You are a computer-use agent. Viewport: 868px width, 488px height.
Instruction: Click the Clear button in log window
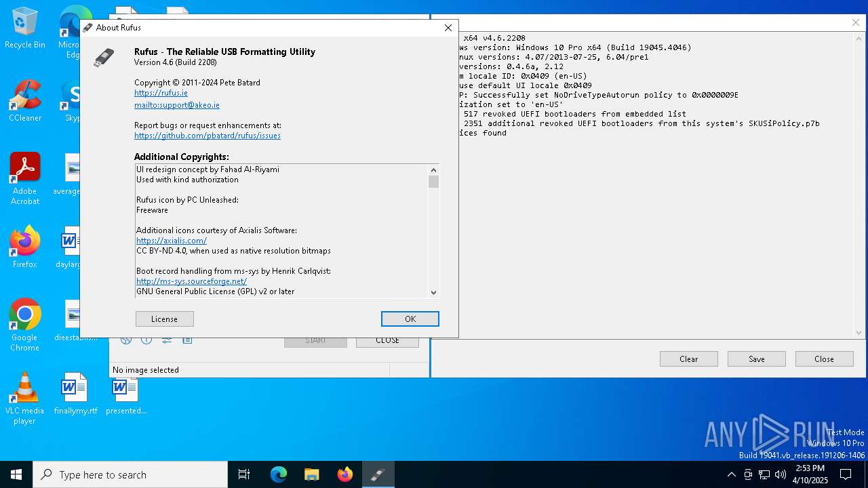[x=689, y=359]
